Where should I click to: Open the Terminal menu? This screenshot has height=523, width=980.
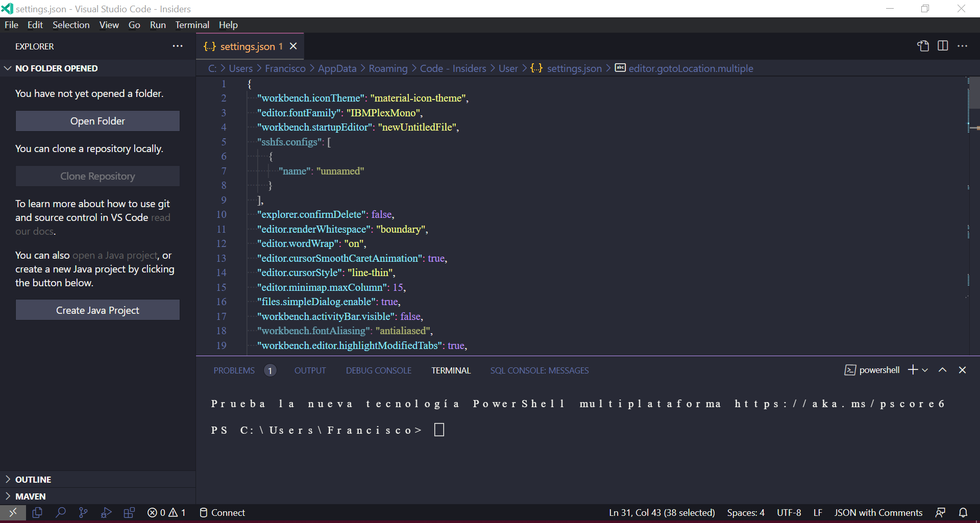click(x=192, y=24)
